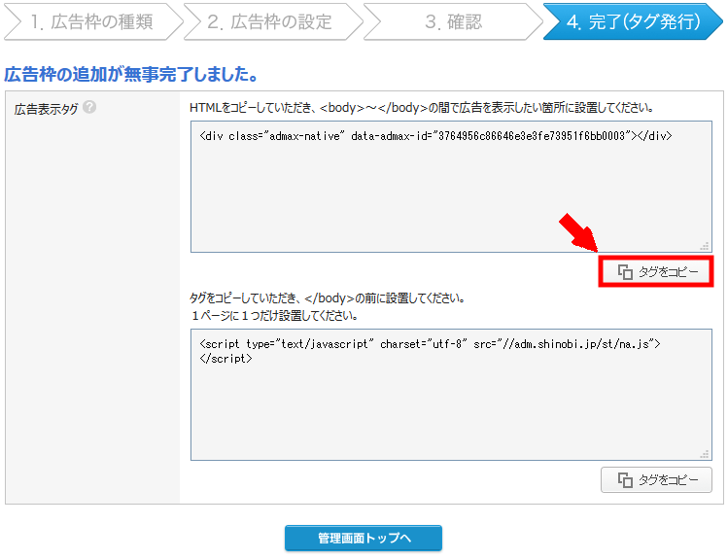
Task: Click the instruction starting HTMLをコピーしていただき
Action: pos(422,108)
